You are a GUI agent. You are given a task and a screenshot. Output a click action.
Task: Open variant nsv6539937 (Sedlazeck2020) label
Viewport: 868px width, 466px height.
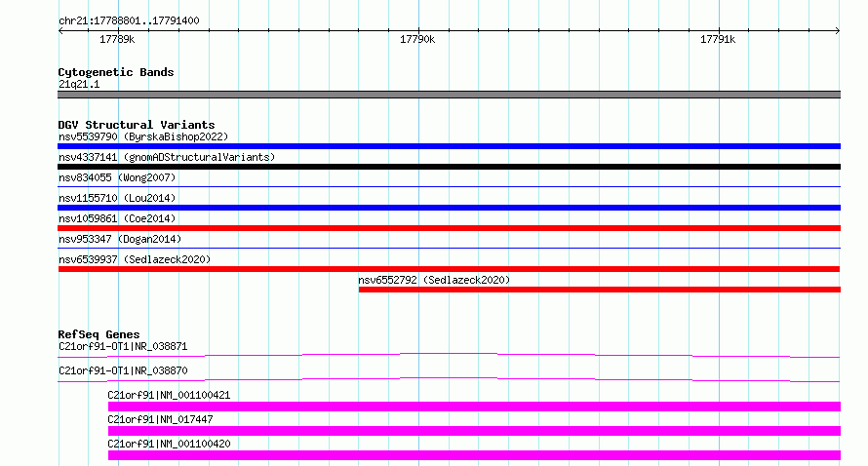(135, 259)
